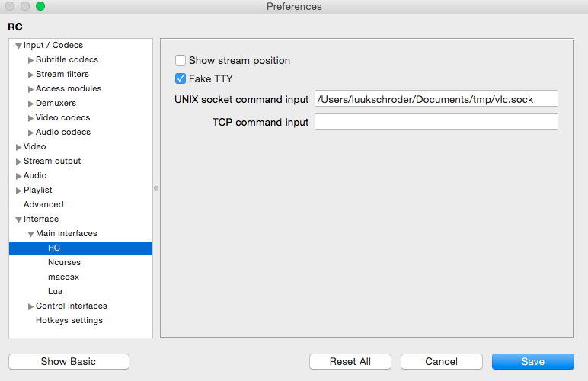This screenshot has height=381, width=588.
Task: Collapse the Input / Codecs tree section
Action: [x=18, y=46]
